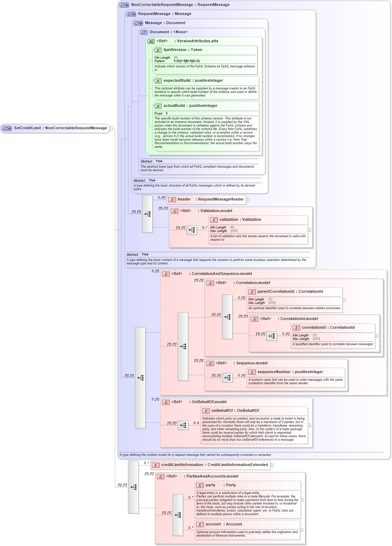The width and height of the screenshot is (392, 546).
Task: Expand correlationId : CorrelationId plus box
Action: coord(377,336)
